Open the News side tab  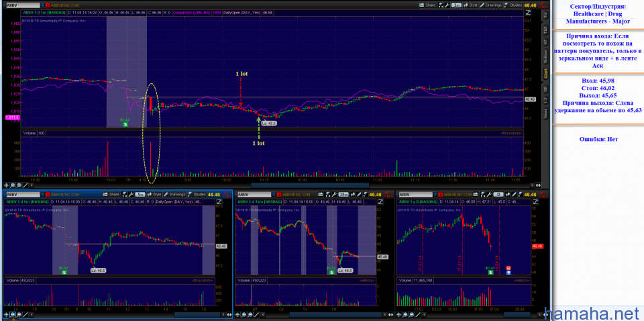pos(545,113)
